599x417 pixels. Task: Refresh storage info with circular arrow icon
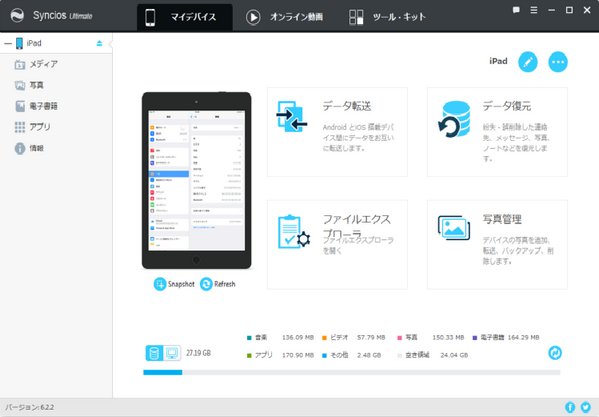coord(555,353)
